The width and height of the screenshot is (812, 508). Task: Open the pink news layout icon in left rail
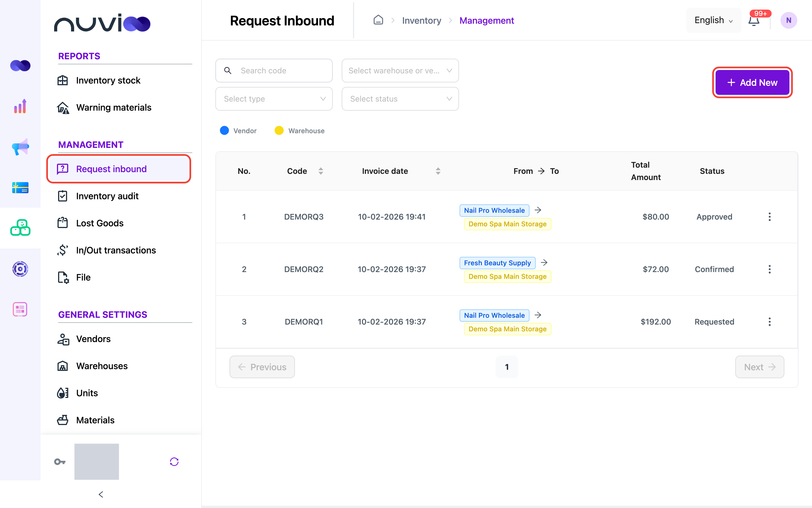[20, 309]
